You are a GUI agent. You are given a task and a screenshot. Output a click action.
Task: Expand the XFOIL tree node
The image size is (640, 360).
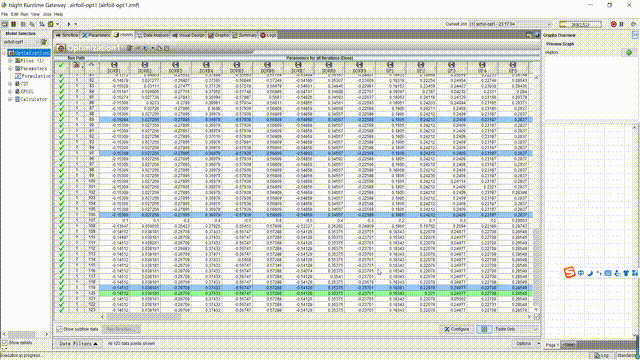[x=10, y=91]
